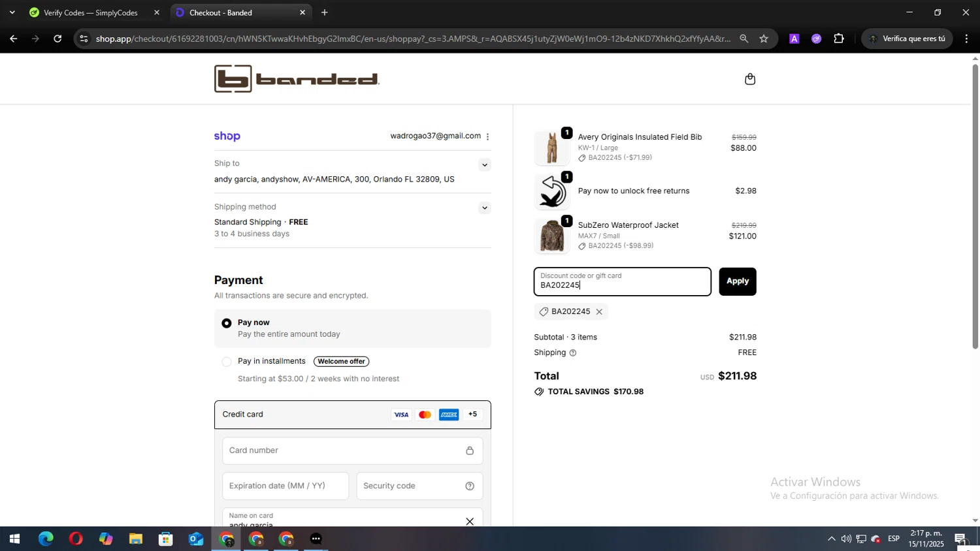
Task: Bookmark this page with star icon
Action: coord(764,39)
